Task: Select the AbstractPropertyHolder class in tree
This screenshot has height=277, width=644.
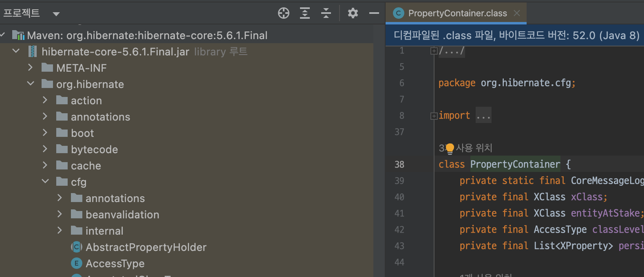Action: point(146,247)
